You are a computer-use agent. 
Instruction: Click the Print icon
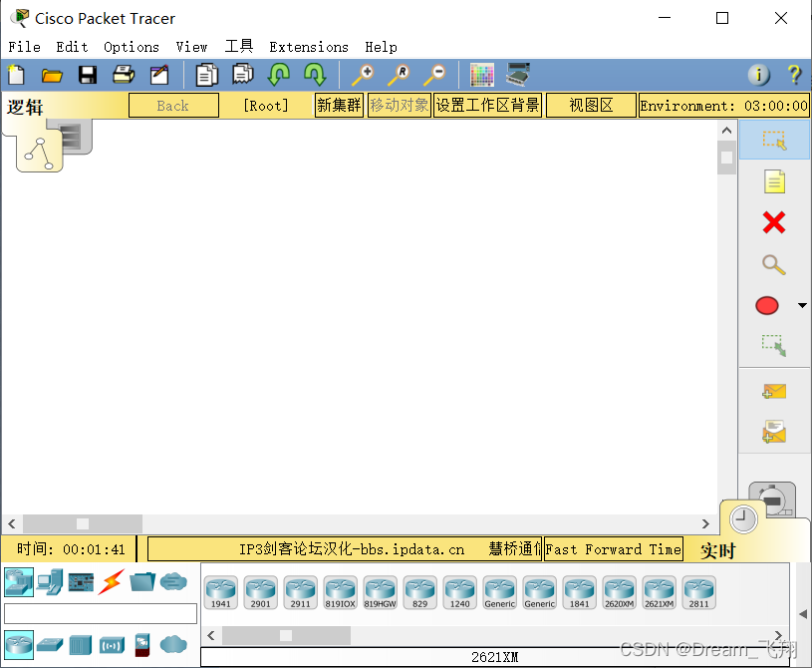124,75
